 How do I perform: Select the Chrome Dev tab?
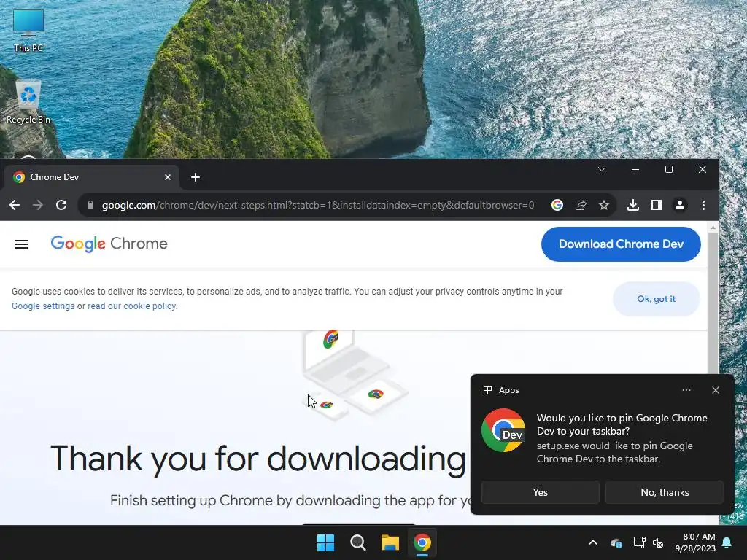coord(90,177)
